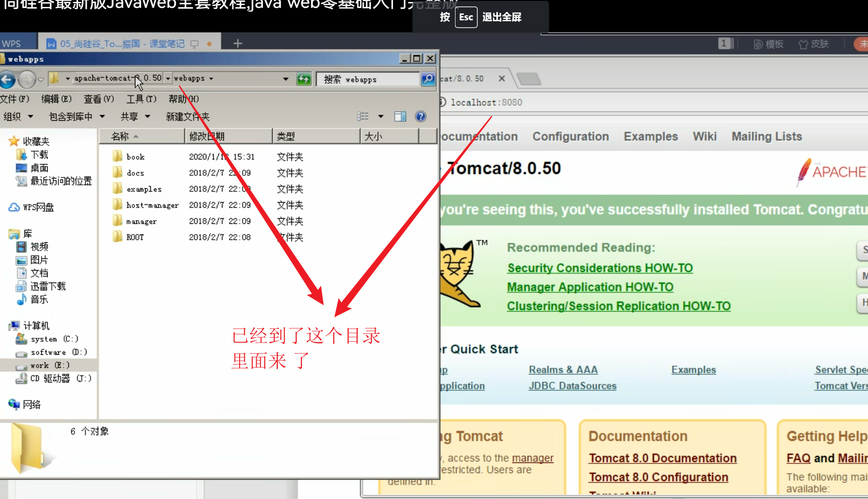Open the Documents library
Viewport: 868px width, 499px height.
[x=32, y=273]
